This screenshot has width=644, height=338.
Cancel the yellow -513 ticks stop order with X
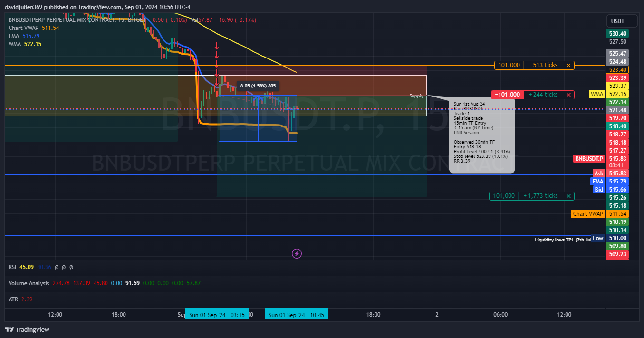568,65
